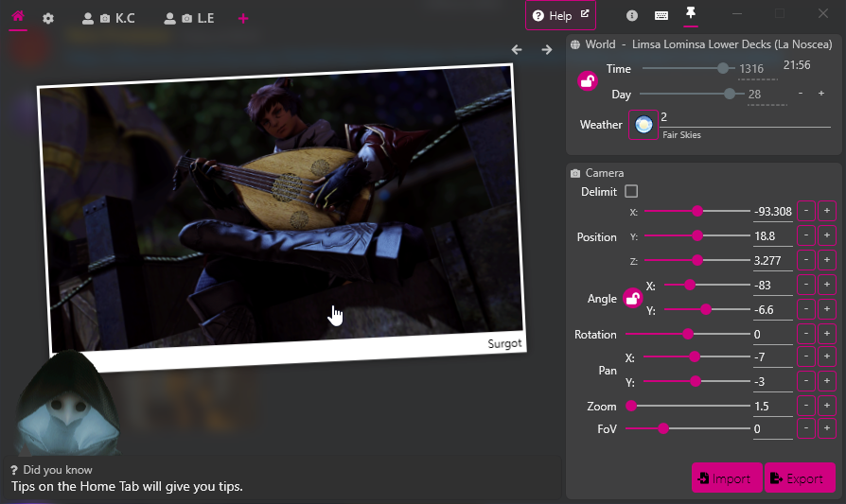This screenshot has height=504, width=846.
Task: Decrease the Day value with minus
Action: pyautogui.click(x=801, y=94)
